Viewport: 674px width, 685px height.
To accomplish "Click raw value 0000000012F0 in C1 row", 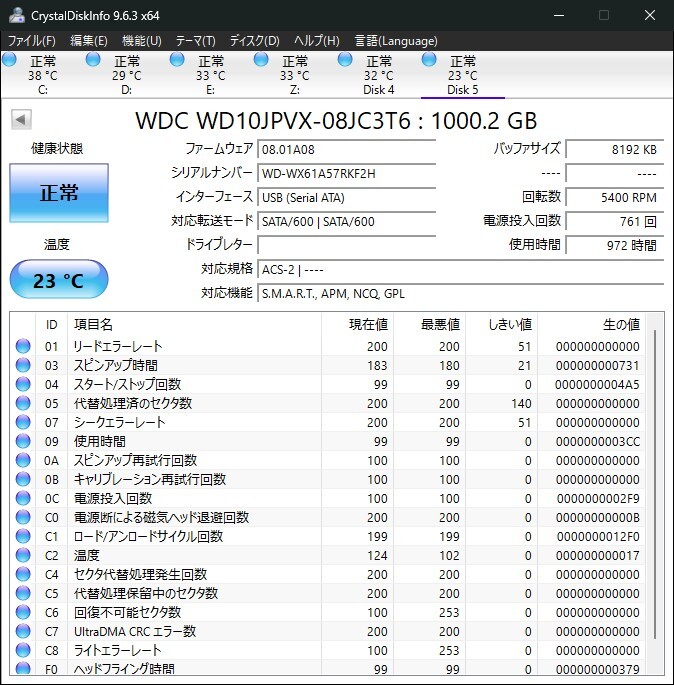I will tap(598, 536).
